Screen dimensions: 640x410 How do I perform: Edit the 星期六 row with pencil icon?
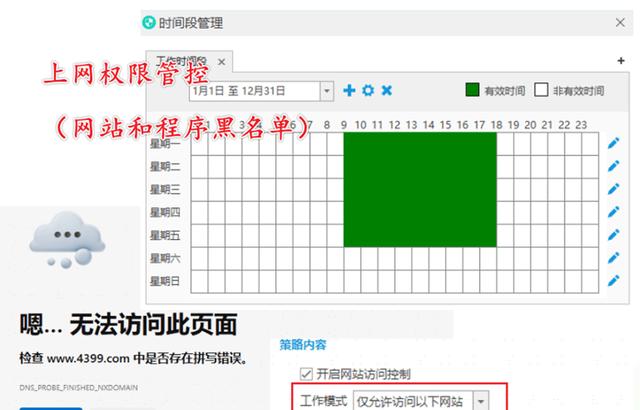pos(613,258)
